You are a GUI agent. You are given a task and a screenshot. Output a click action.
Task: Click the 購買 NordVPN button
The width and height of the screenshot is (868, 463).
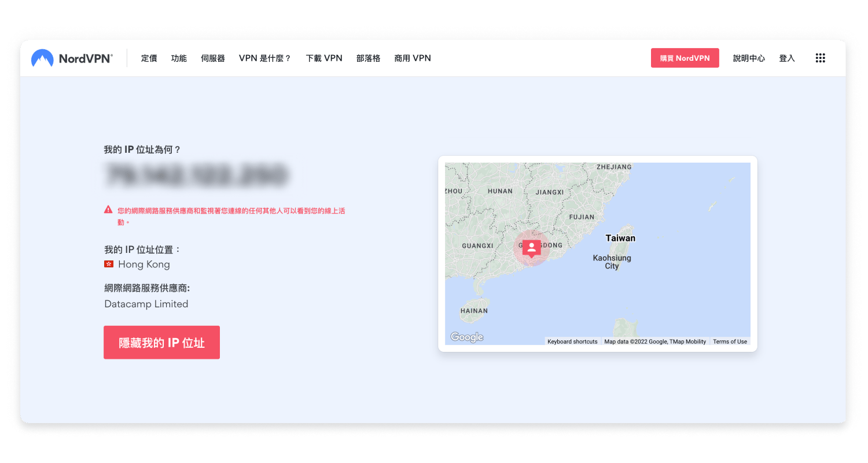(x=685, y=58)
